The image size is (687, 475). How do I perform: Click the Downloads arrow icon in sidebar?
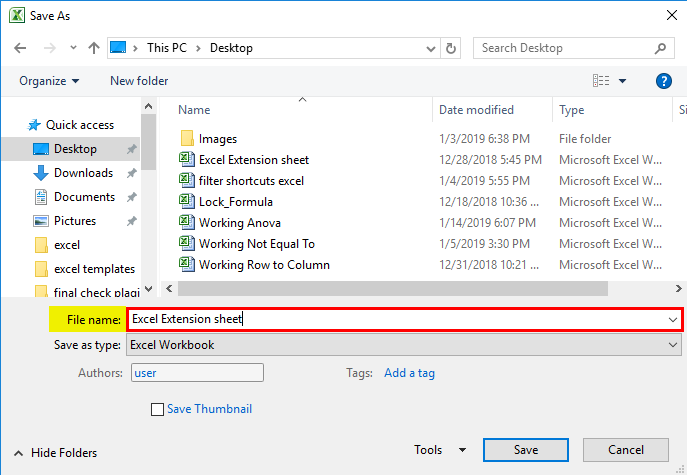click(41, 173)
